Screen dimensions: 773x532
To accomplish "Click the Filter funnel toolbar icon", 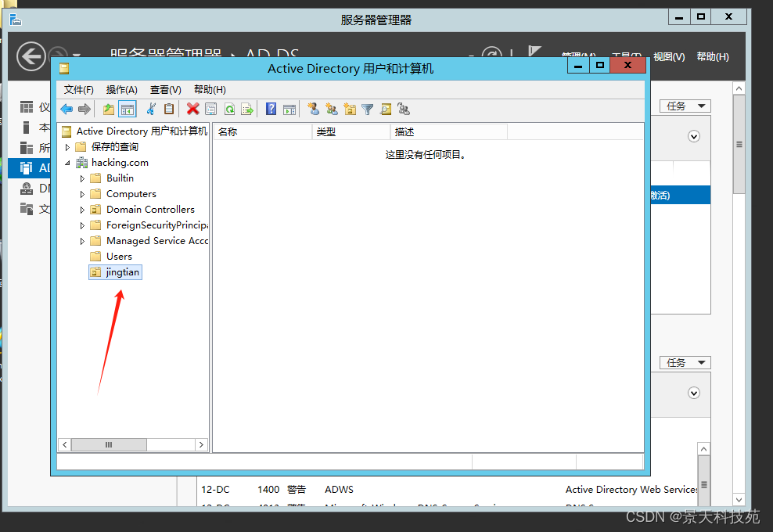I will pyautogui.click(x=367, y=109).
